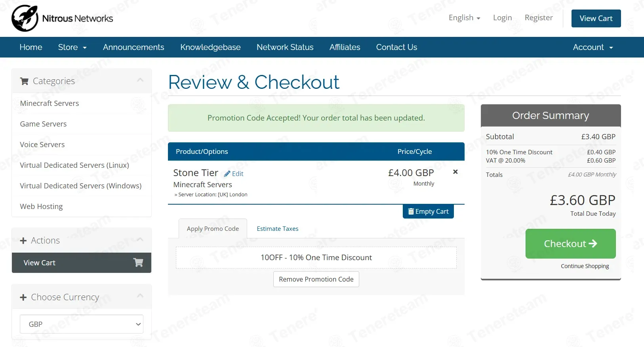Click the Nitrous Networks rocket logo
Screen dimensions: 644x347
coord(25,18)
